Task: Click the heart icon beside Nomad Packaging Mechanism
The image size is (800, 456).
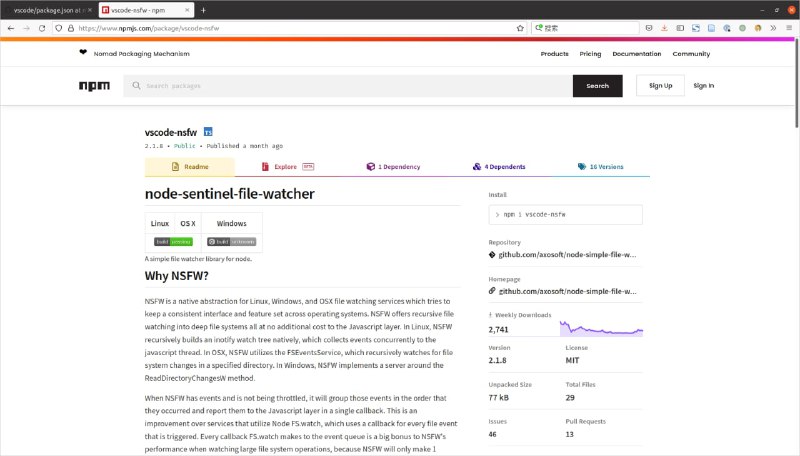Action: [x=83, y=52]
